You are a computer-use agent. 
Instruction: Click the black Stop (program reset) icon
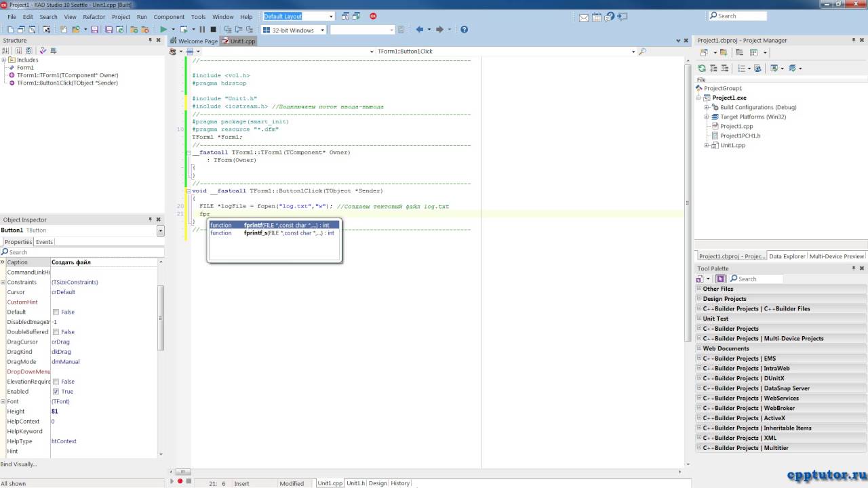pos(214,29)
